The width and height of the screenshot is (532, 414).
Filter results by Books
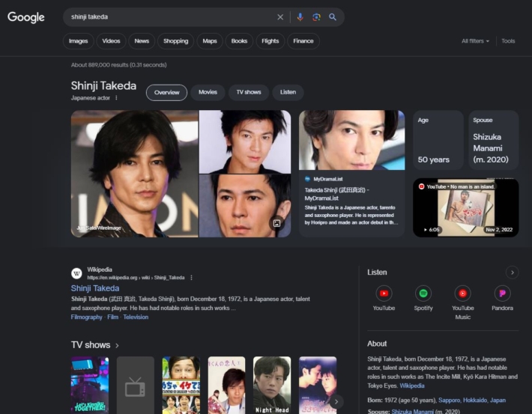(x=239, y=41)
